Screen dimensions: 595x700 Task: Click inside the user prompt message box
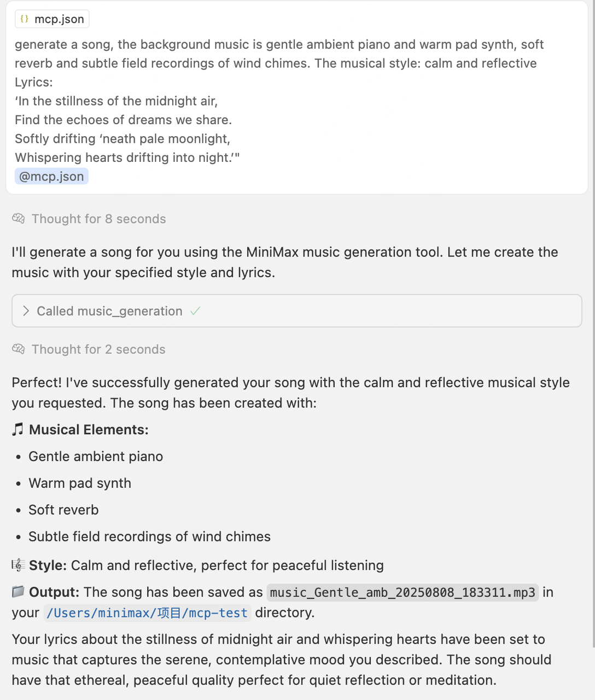click(x=295, y=101)
